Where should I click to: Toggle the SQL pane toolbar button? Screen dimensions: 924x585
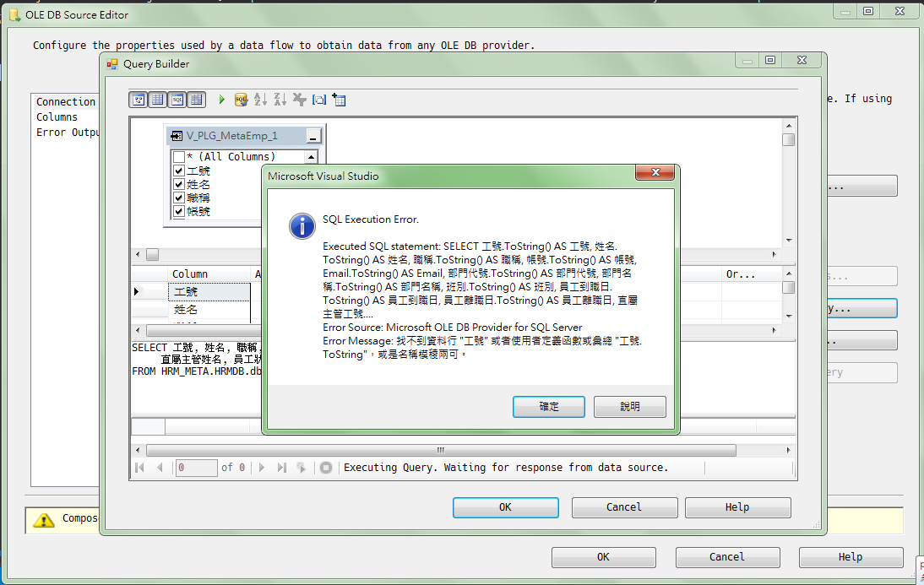tap(177, 100)
